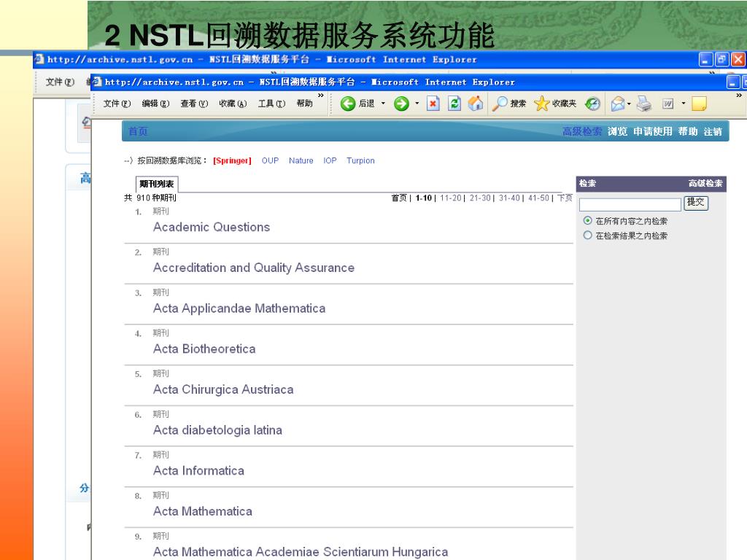Screen dimensions: 747x560
Task: Go to pagination link 21-30
Action: [x=480, y=198]
